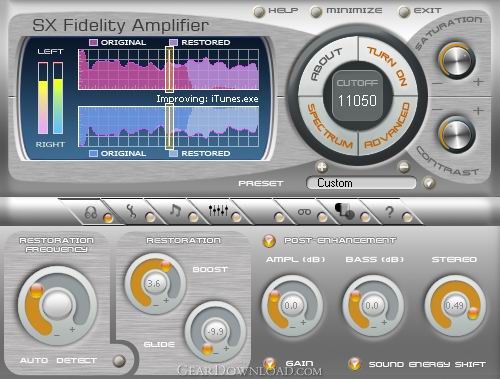Click the 'Improving: iTunes.exe' status text
The width and height of the screenshot is (500, 379).
(x=207, y=99)
